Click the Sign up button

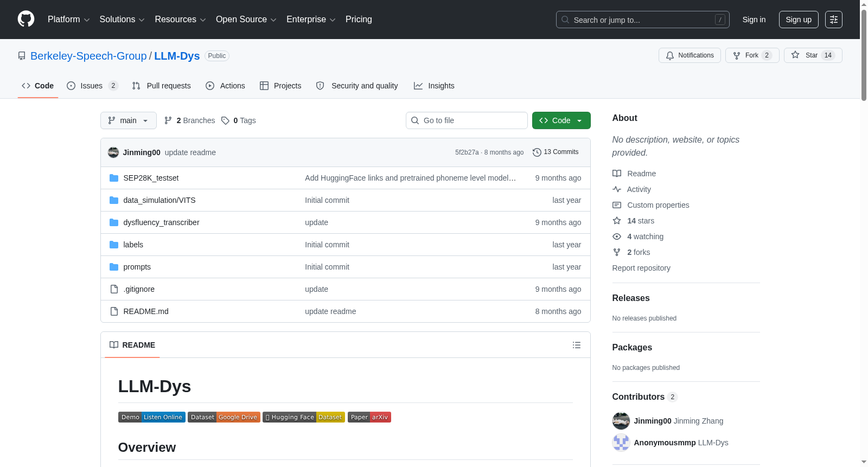(x=799, y=20)
